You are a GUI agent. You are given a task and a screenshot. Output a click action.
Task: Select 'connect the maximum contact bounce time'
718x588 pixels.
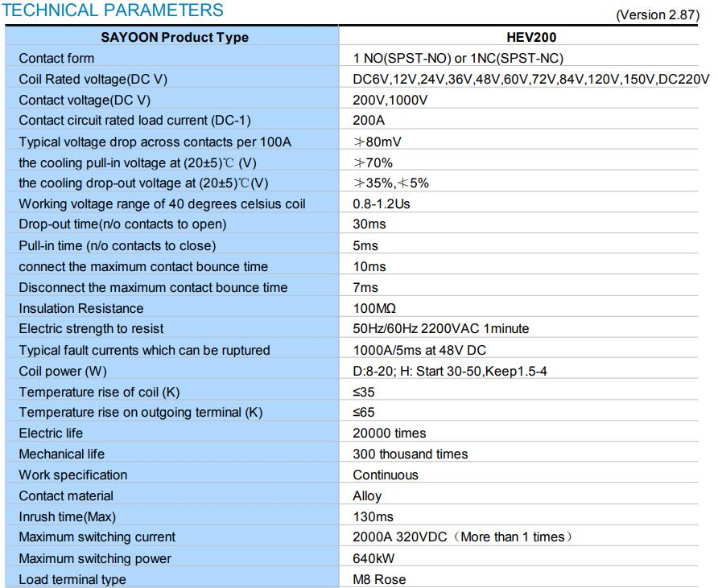[x=143, y=267]
